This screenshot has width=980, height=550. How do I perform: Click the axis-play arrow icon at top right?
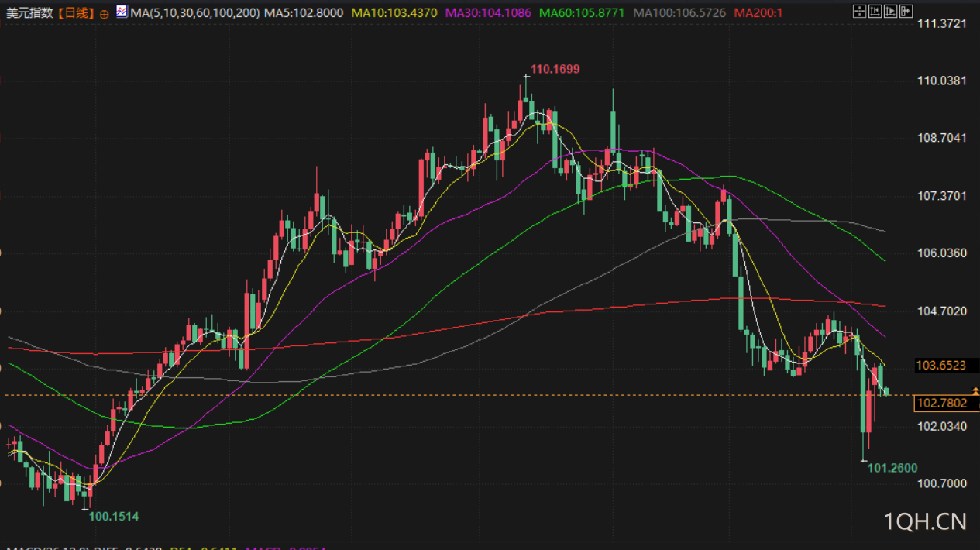point(890,12)
